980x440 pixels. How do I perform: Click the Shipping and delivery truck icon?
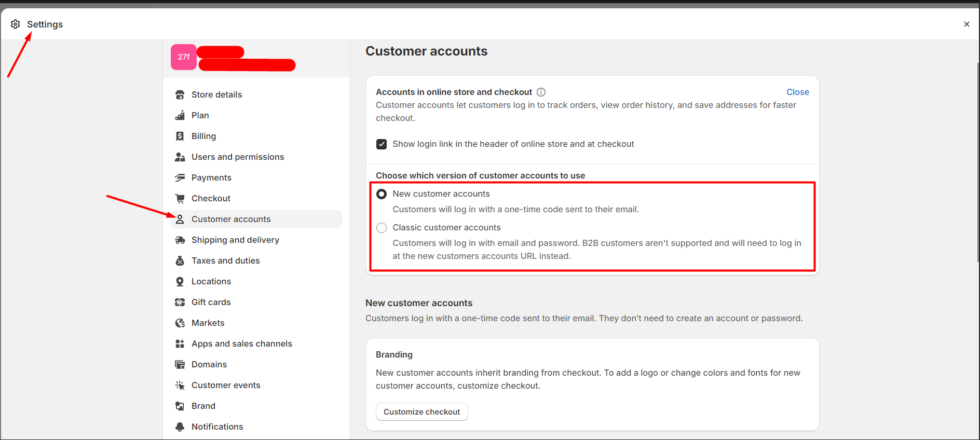180,240
